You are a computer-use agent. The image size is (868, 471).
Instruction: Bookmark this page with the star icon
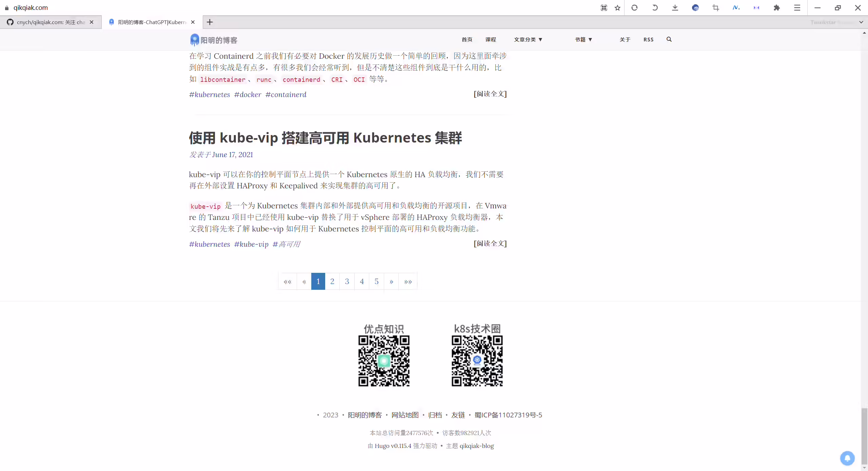click(617, 8)
